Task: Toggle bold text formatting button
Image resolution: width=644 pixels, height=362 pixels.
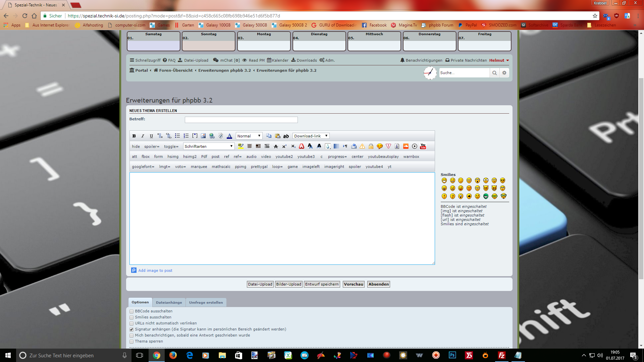Action: [x=134, y=136]
